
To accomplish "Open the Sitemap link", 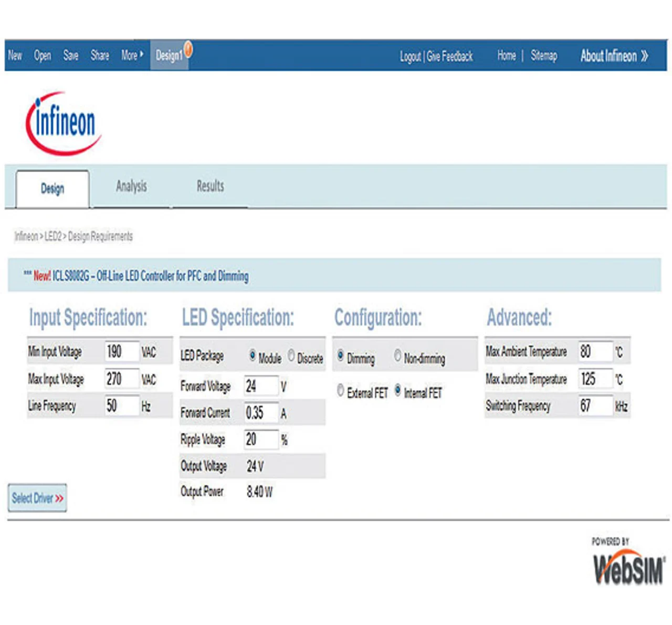I will pos(543,56).
